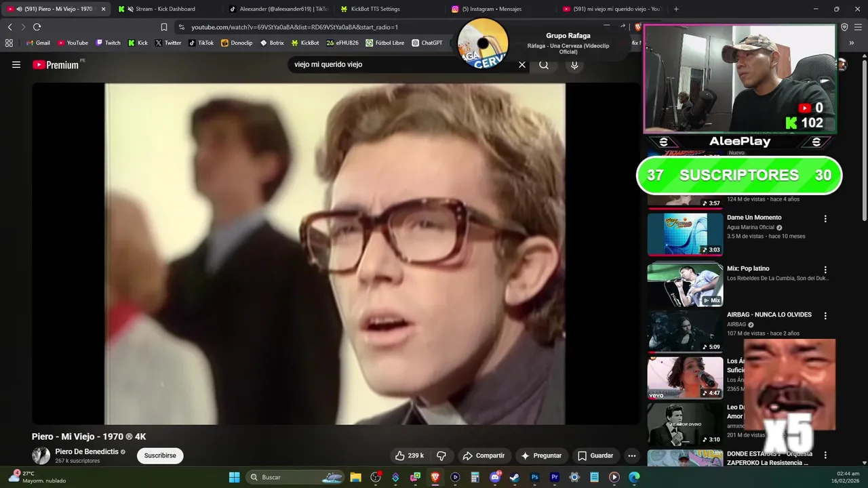
Task: Open the Gmail bookmark
Action: 38,43
